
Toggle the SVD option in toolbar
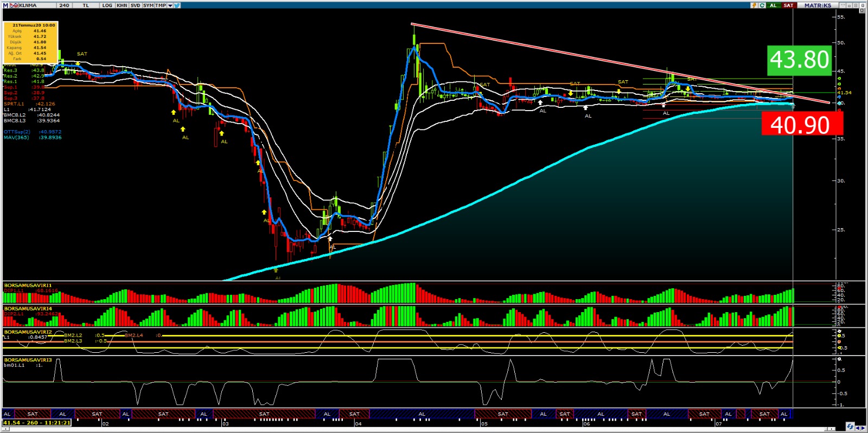point(135,5)
